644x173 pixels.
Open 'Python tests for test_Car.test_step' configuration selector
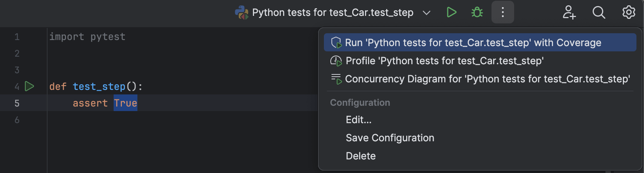point(333,13)
